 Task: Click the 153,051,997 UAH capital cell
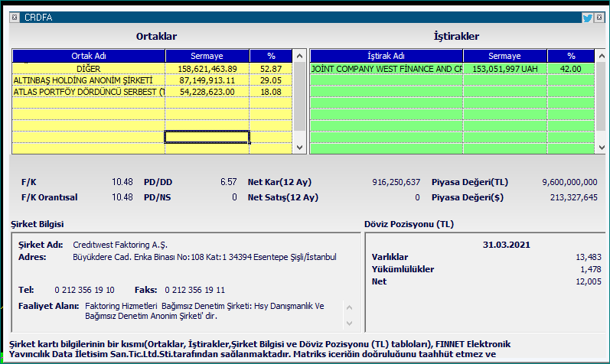coord(505,69)
